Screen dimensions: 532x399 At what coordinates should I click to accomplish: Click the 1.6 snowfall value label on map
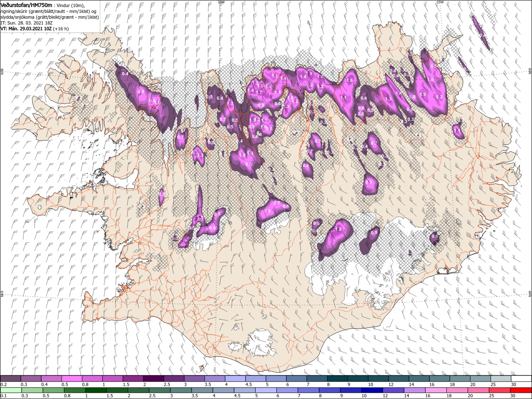[350, 80]
